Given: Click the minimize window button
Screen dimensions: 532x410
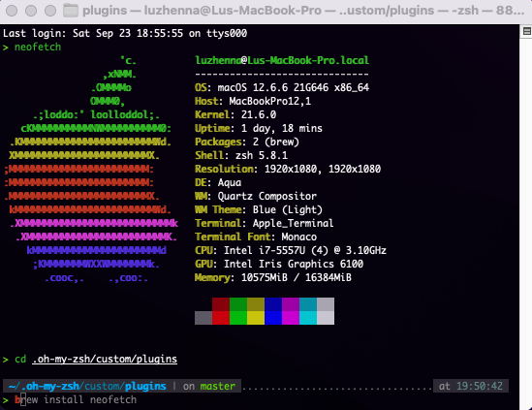Looking at the screenshot, I should 31,11.
